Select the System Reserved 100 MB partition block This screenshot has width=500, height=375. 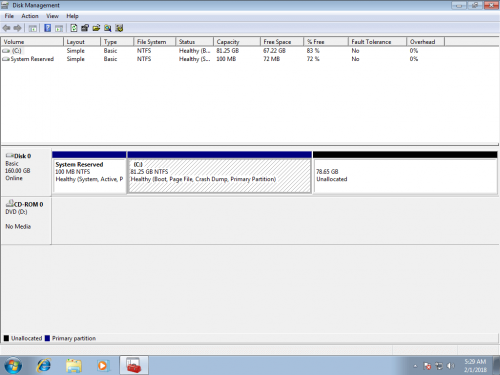89,173
